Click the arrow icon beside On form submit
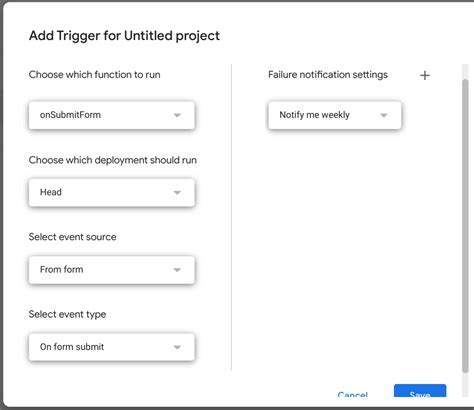Viewport: 474px width, 410px height. 177,347
